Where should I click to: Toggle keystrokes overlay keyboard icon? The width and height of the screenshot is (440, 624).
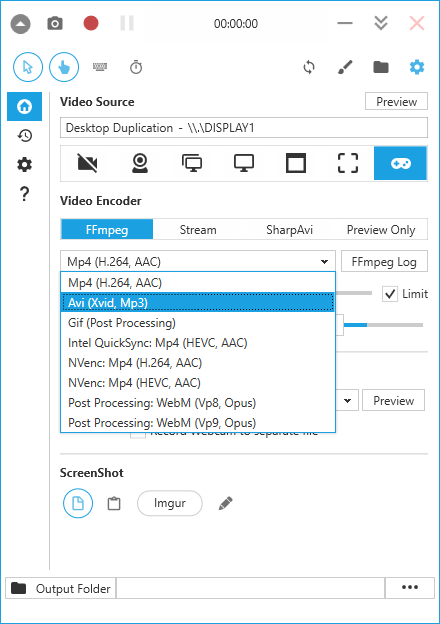coord(100,67)
